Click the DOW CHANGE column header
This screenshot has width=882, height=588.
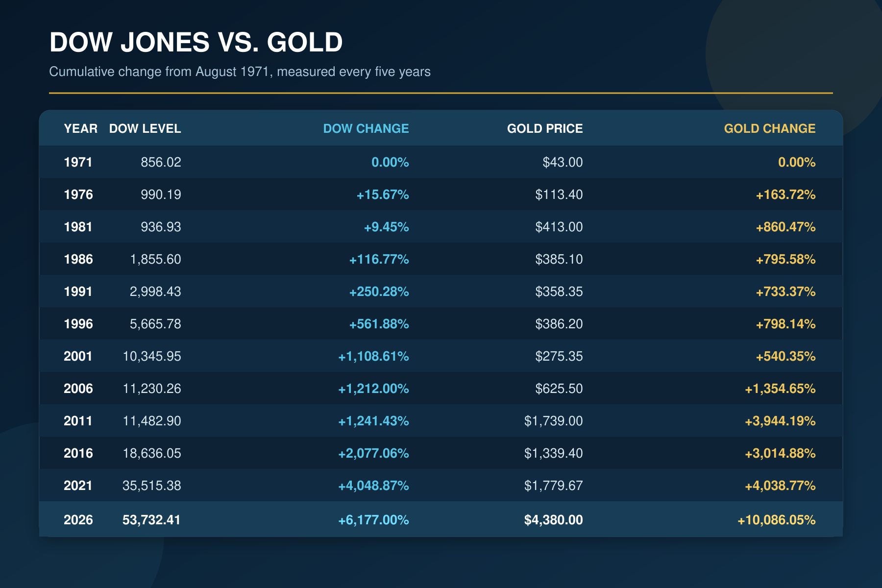pyautogui.click(x=366, y=128)
